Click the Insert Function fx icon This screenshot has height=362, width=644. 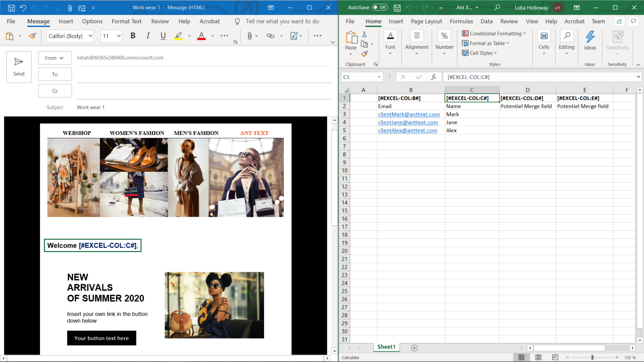[433, 77]
